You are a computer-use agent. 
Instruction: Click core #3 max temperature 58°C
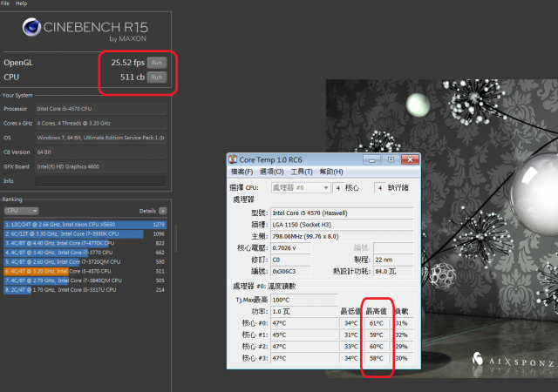(377, 358)
